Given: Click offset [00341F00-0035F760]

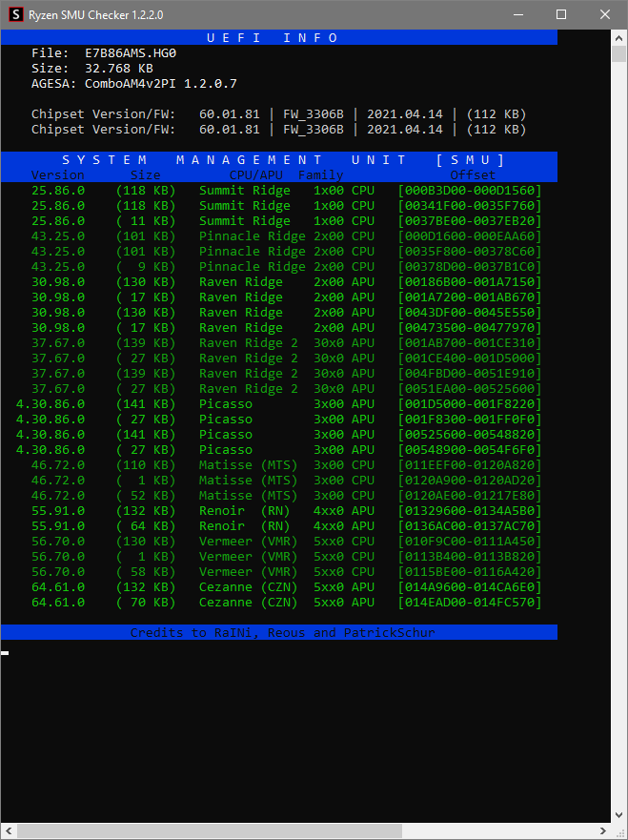Looking at the screenshot, I should [x=470, y=206].
